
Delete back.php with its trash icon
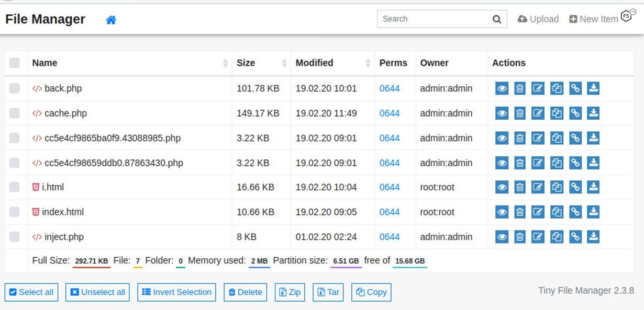click(x=519, y=88)
